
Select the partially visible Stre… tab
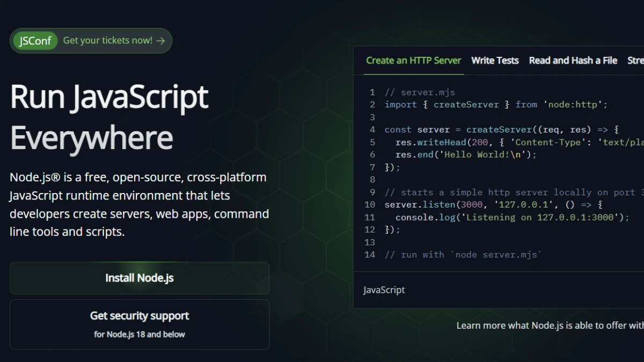635,61
